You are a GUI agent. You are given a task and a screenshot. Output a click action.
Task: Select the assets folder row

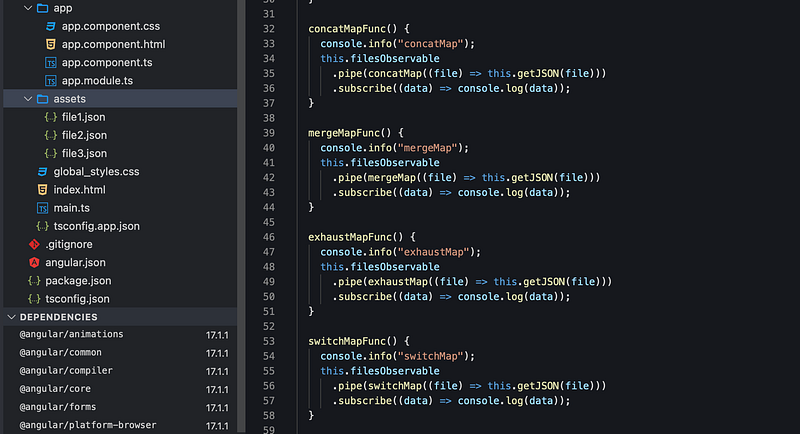click(120, 99)
